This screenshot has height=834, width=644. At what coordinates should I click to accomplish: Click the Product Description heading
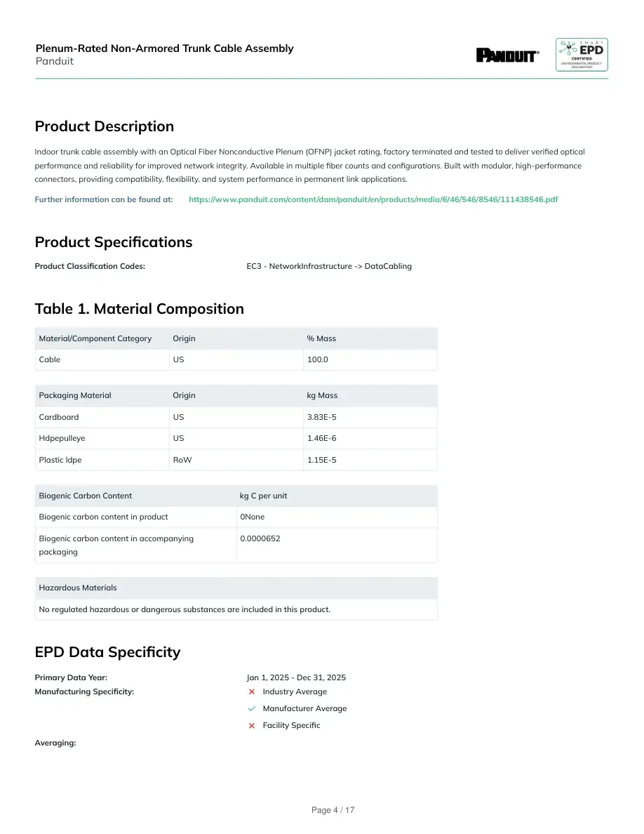[104, 126]
